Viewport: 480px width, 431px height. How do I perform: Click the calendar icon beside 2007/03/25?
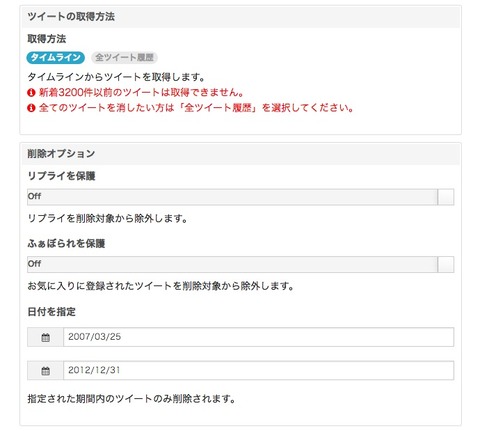[45, 337]
